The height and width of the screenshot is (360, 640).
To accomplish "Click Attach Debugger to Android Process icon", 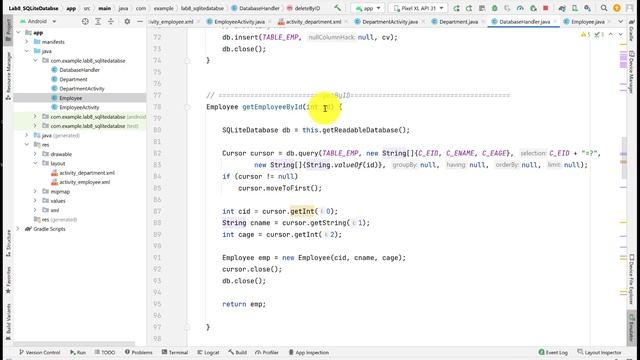I will click(x=533, y=8).
